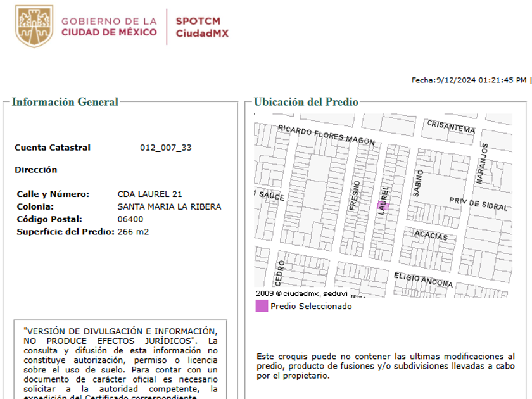Click the Predio Seleccionado legend label
The width and height of the screenshot is (532, 399).
311,306
